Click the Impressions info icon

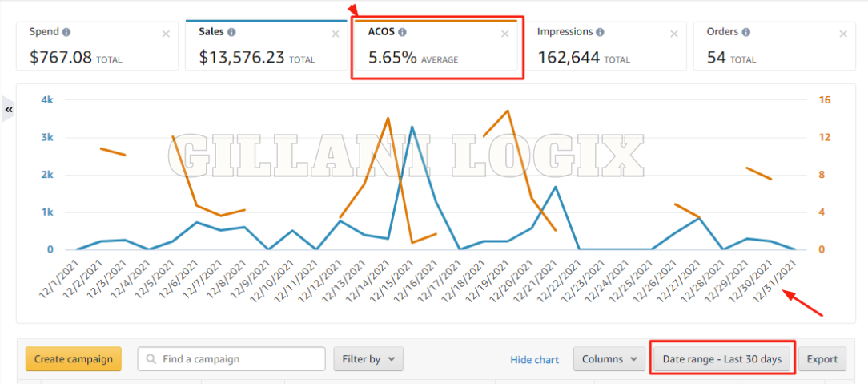coord(600,32)
